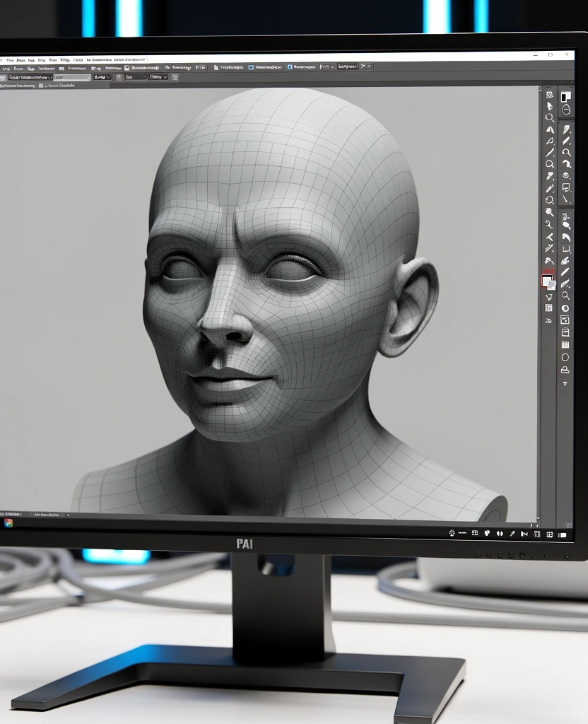The width and height of the screenshot is (588, 724).
Task: Open the second menu in the menu bar
Action: coord(21,61)
